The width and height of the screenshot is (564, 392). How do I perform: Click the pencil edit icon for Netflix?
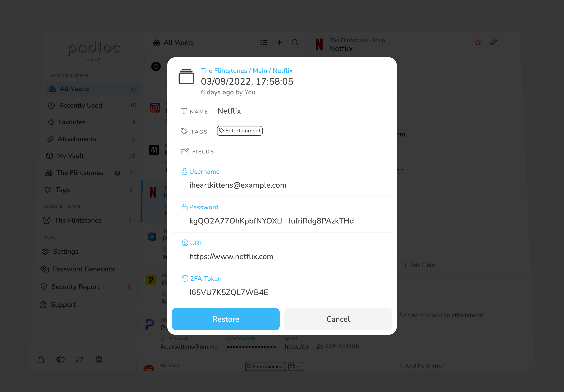[x=493, y=42]
